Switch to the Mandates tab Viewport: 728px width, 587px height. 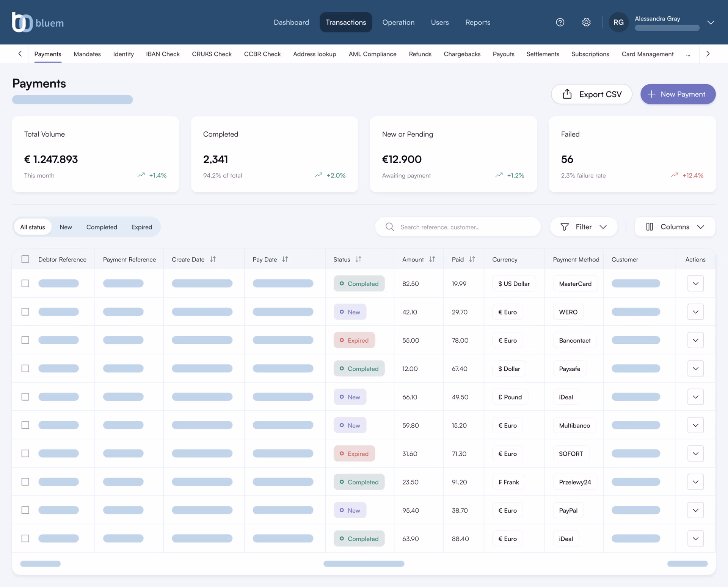pos(87,54)
